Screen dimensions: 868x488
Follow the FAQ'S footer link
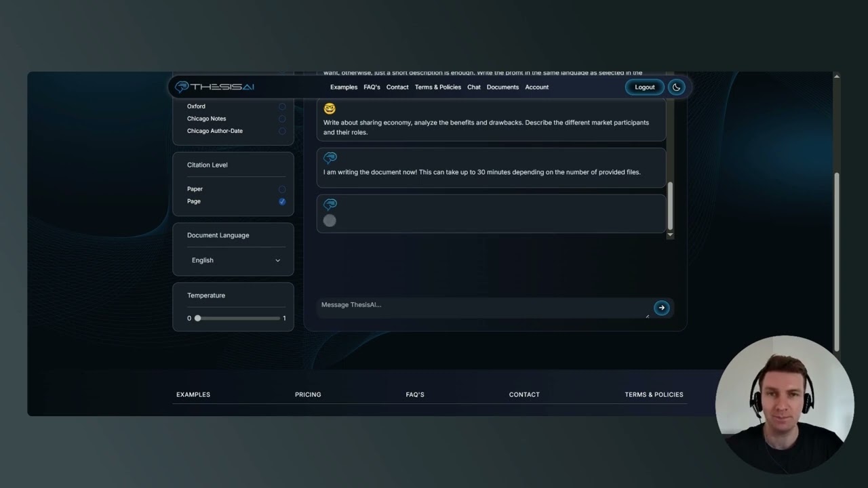(415, 394)
